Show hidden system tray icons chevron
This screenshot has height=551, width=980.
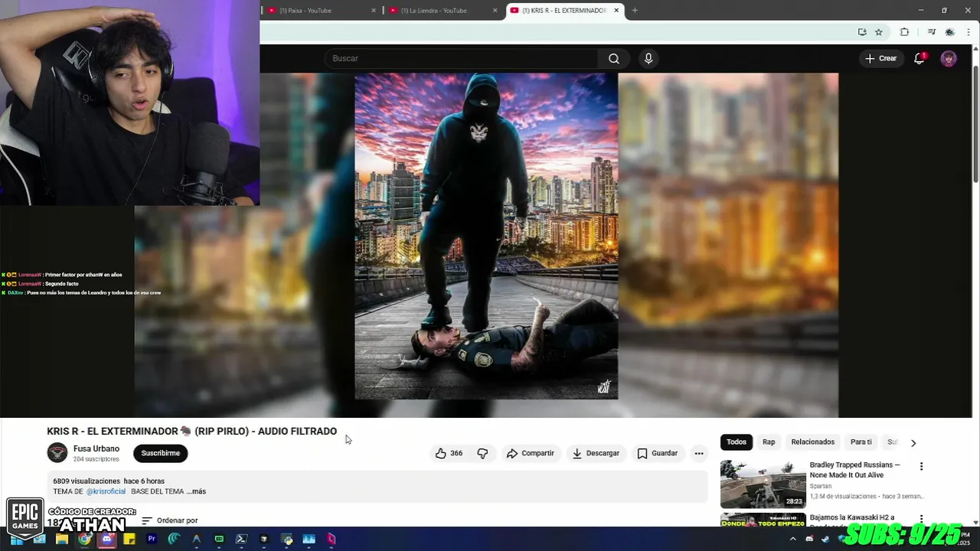click(792, 539)
